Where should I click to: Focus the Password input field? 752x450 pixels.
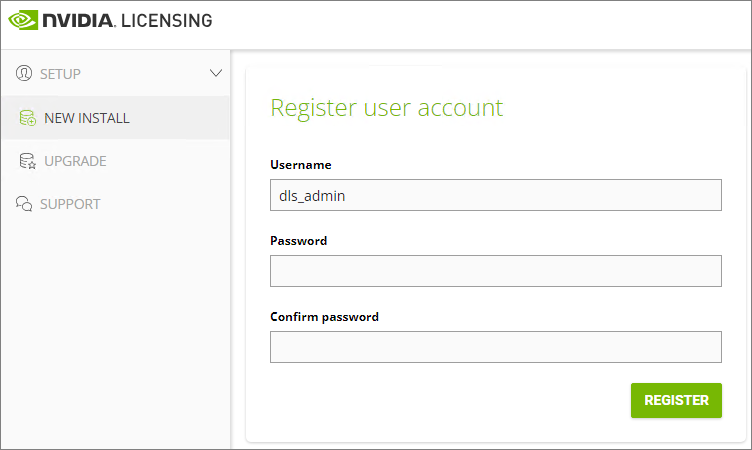click(x=495, y=271)
